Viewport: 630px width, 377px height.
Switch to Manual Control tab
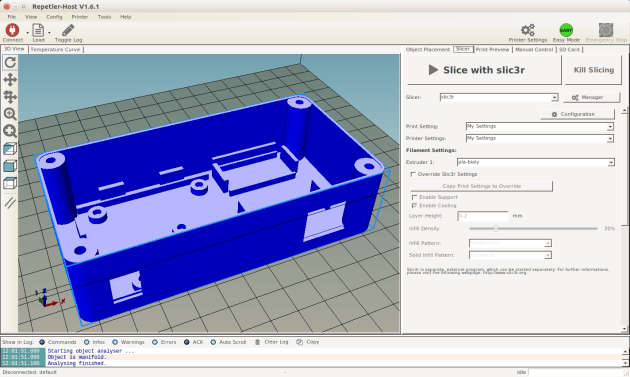point(534,49)
